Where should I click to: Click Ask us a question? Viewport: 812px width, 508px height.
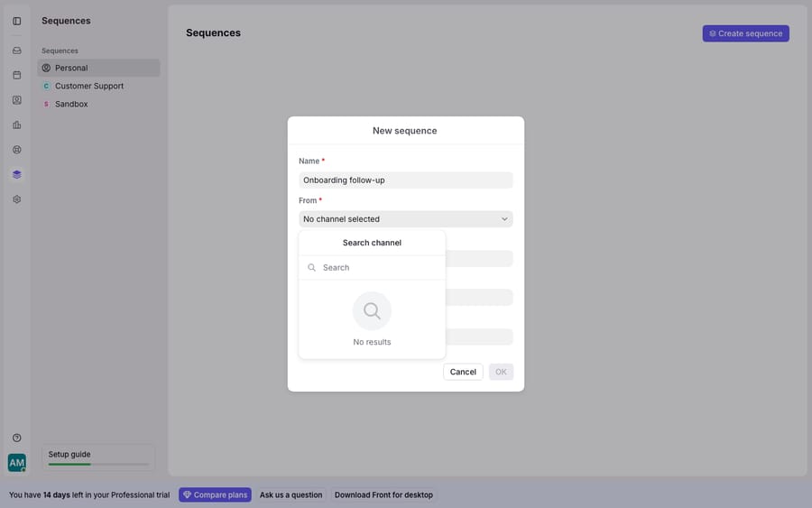click(x=291, y=495)
